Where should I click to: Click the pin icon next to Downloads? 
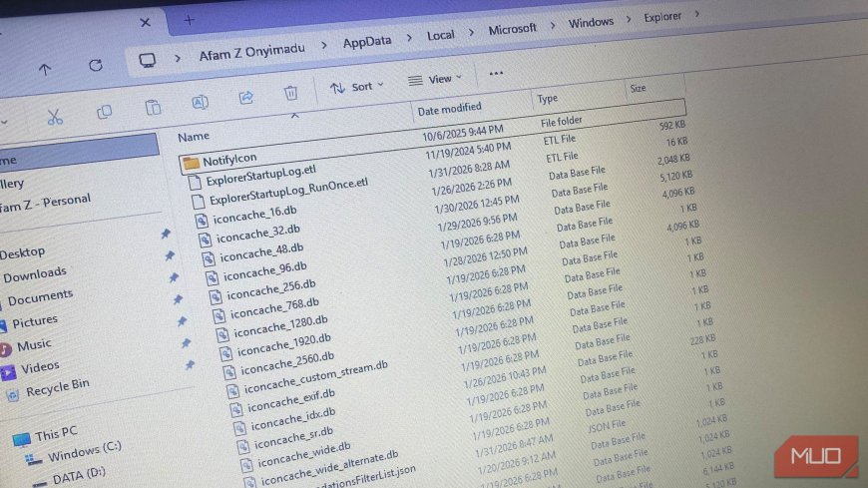point(170,255)
